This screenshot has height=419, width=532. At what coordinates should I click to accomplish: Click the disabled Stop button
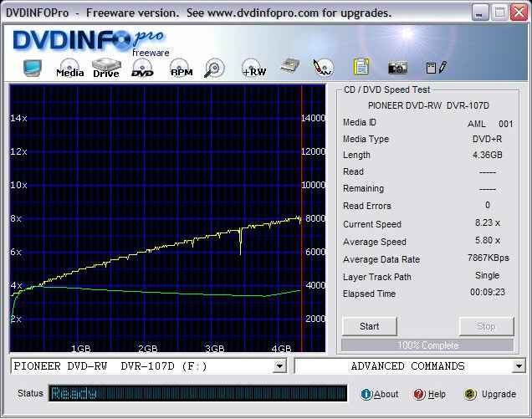pos(486,326)
